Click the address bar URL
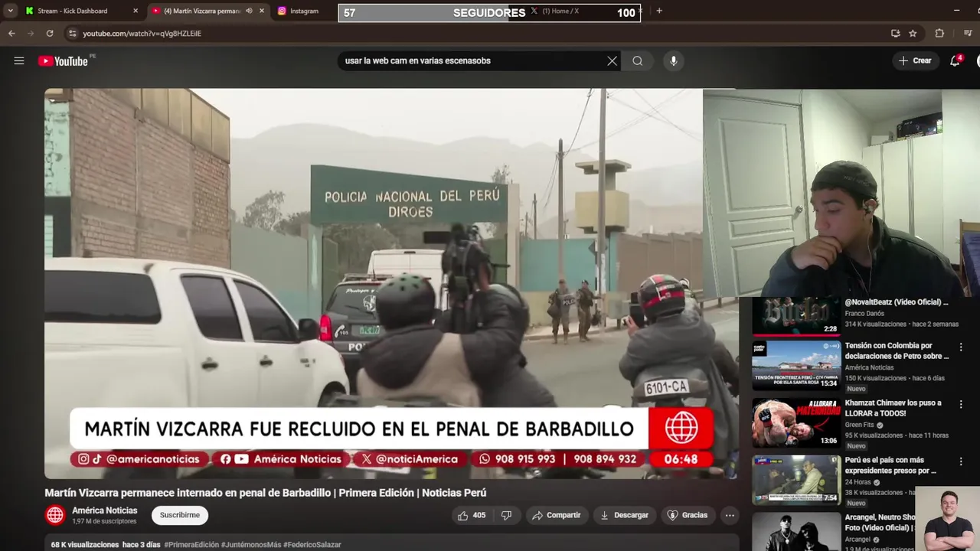The height and width of the screenshot is (551, 980). 142,34
